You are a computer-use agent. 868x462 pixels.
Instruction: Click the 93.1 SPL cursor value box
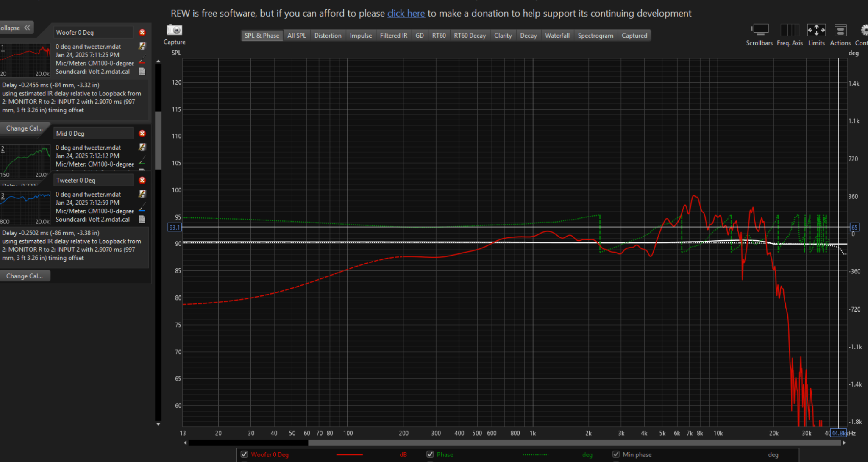tap(175, 227)
